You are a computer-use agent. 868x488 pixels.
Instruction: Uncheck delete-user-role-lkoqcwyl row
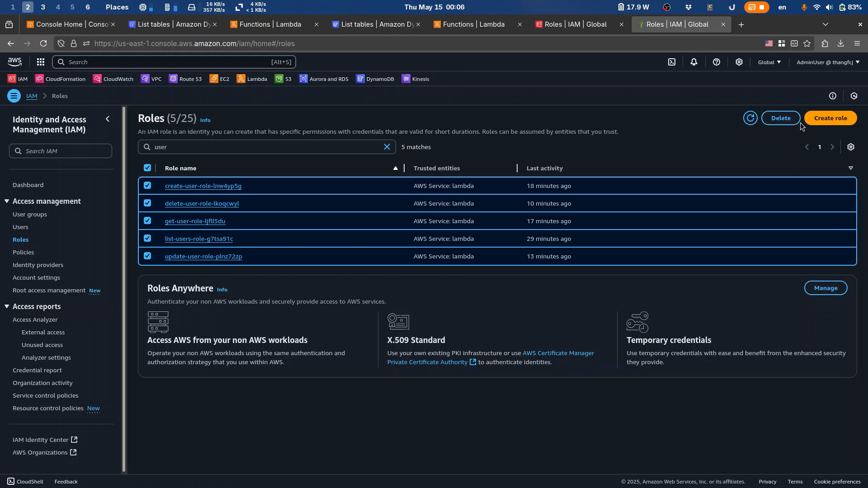pos(147,203)
